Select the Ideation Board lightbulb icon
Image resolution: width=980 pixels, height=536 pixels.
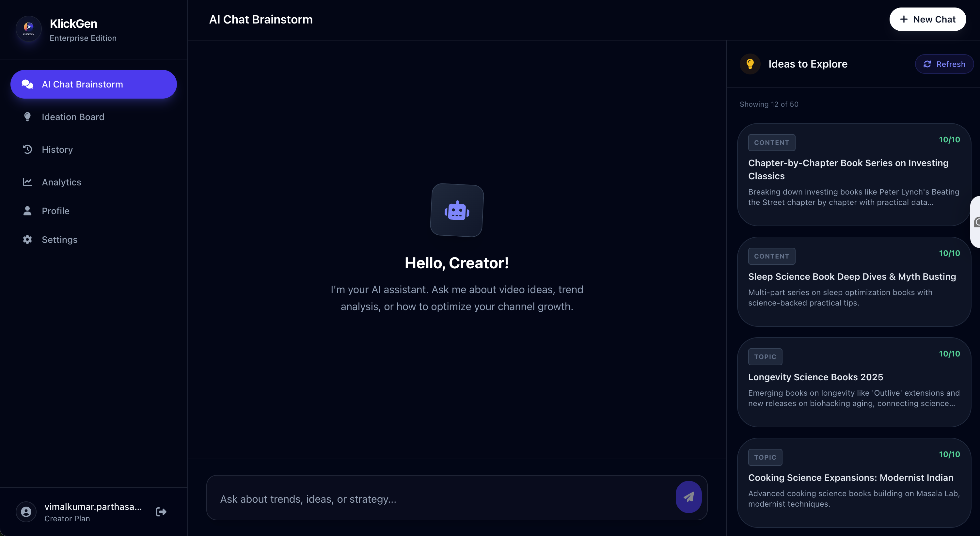coord(27,117)
